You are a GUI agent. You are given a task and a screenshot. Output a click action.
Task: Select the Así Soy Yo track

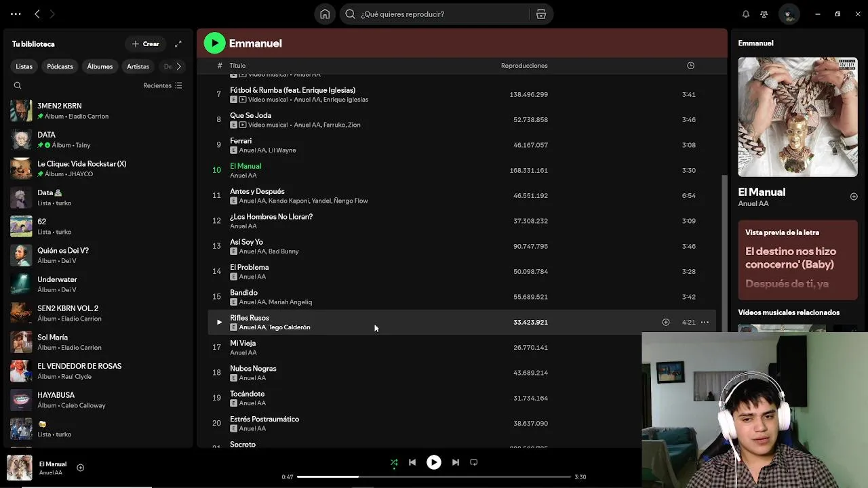tap(462, 246)
